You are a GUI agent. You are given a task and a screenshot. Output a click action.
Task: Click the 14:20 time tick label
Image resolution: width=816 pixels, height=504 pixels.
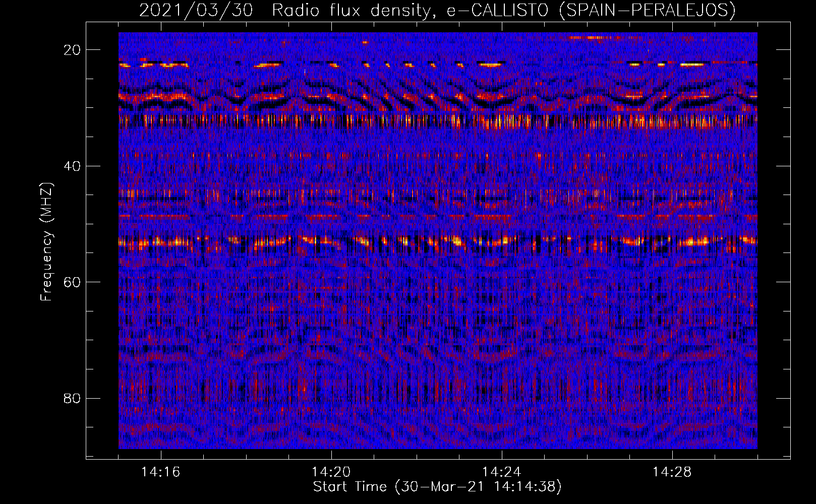pos(331,472)
